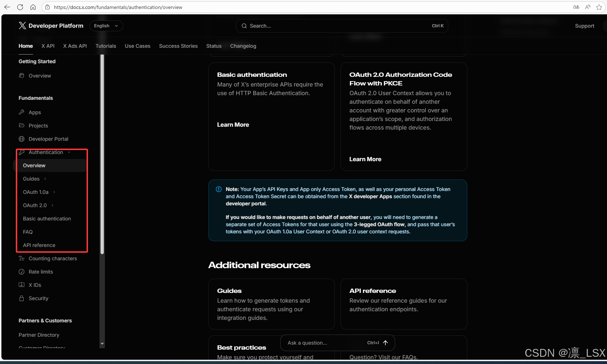Expand the Guides submenu

[x=45, y=179]
